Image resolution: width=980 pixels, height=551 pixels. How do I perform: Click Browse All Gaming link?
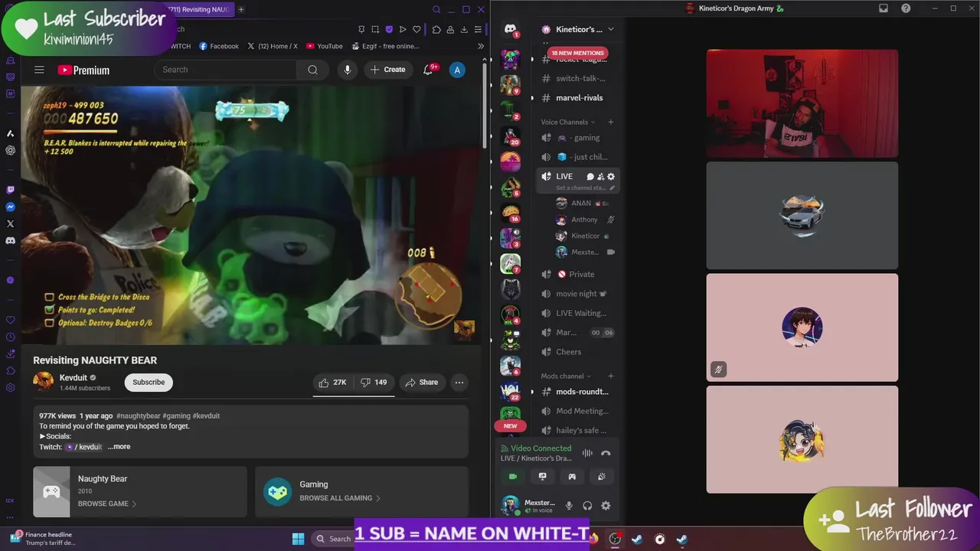(x=340, y=498)
